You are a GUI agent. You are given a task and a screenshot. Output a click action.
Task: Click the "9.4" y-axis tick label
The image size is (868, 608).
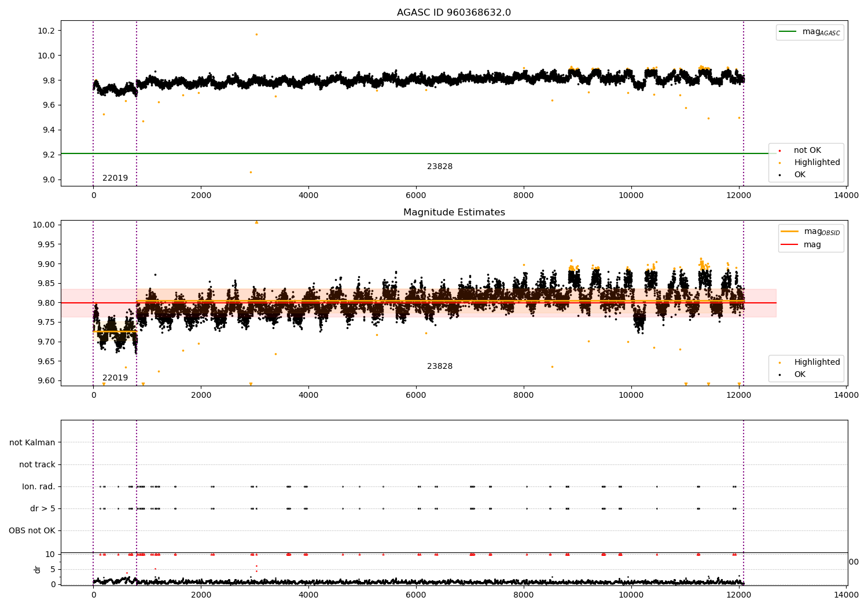click(x=47, y=130)
